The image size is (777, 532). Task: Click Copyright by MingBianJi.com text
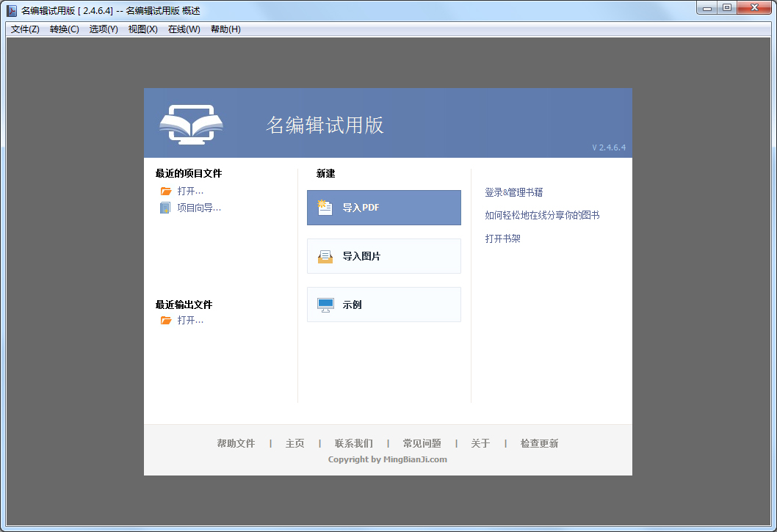388,459
